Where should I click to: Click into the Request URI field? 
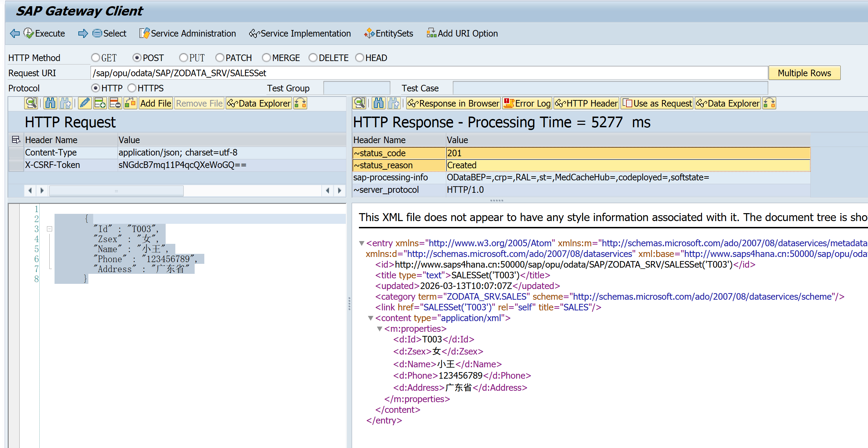click(x=428, y=73)
